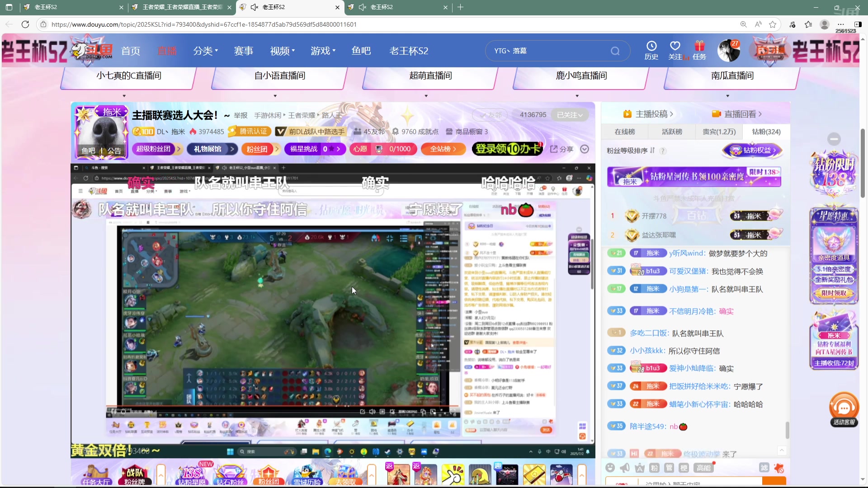This screenshot has width=868, height=488.
Task: Click the search magnifier icon in header
Action: [615, 51]
